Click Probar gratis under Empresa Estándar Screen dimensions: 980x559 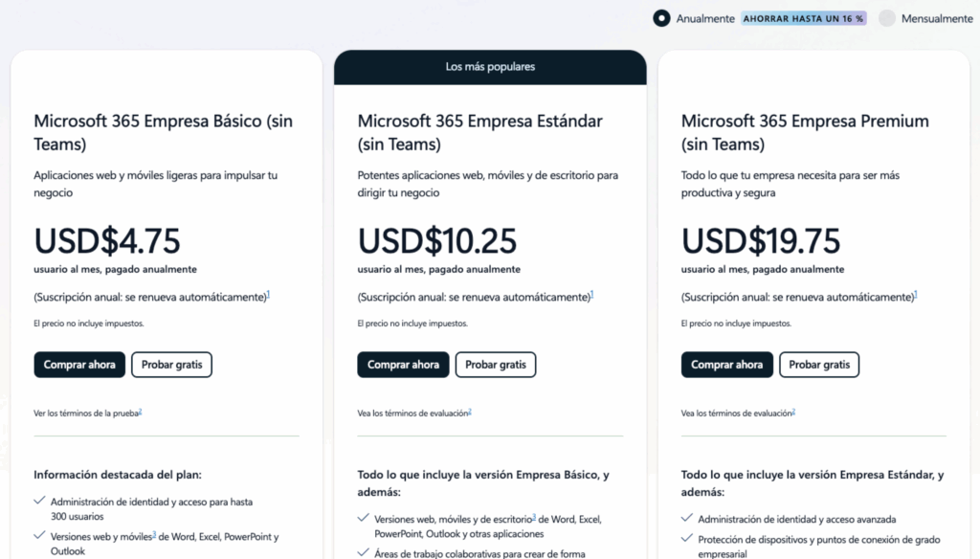496,365
